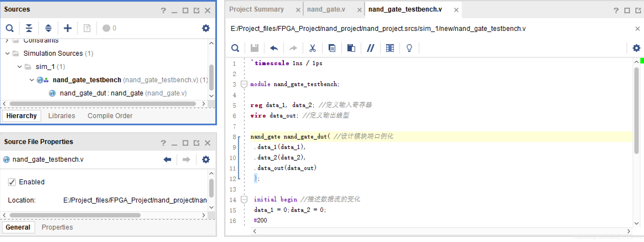Copy selected code in the editor

[332, 48]
